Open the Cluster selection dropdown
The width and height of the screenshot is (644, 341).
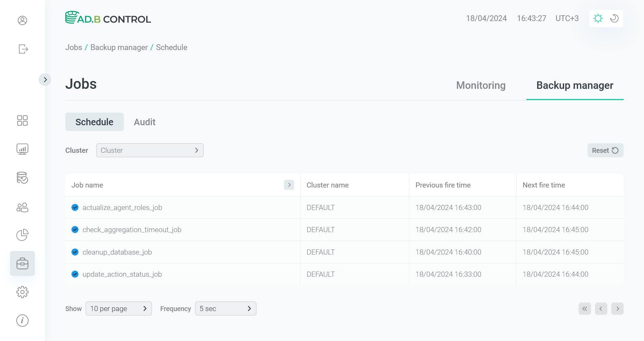(150, 150)
